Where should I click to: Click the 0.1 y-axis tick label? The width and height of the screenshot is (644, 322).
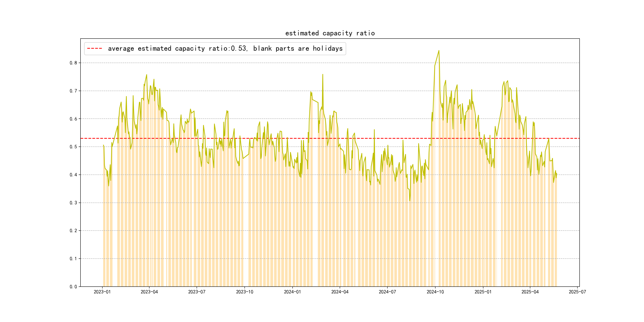point(73,259)
